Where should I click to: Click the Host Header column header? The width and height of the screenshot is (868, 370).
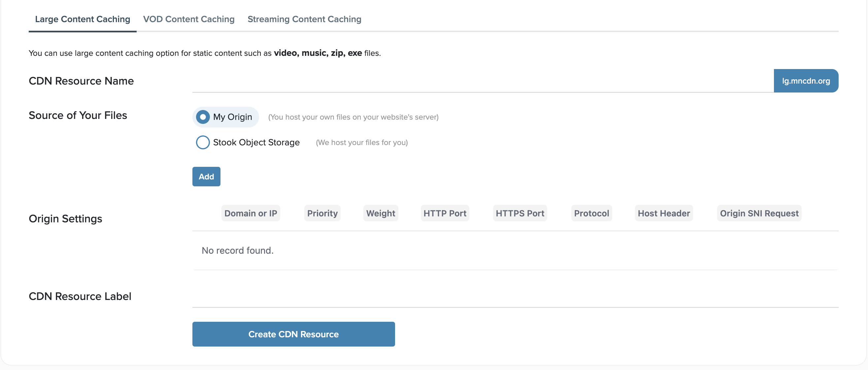pos(663,213)
